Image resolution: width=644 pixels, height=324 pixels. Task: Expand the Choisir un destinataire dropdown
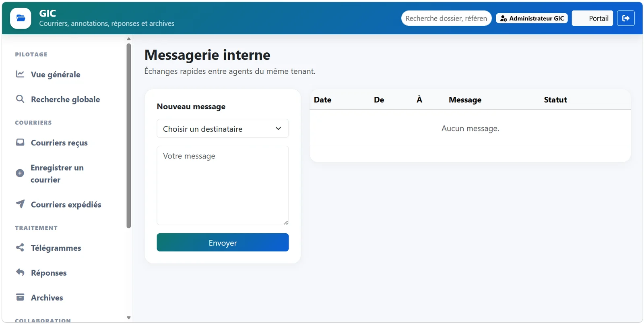[223, 129]
